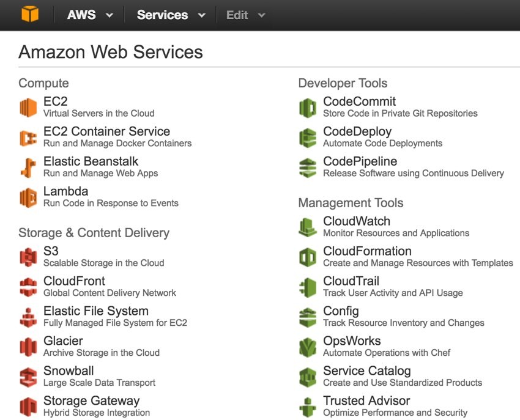Open the EC2 link
The height and width of the screenshot is (420, 520).
point(56,101)
